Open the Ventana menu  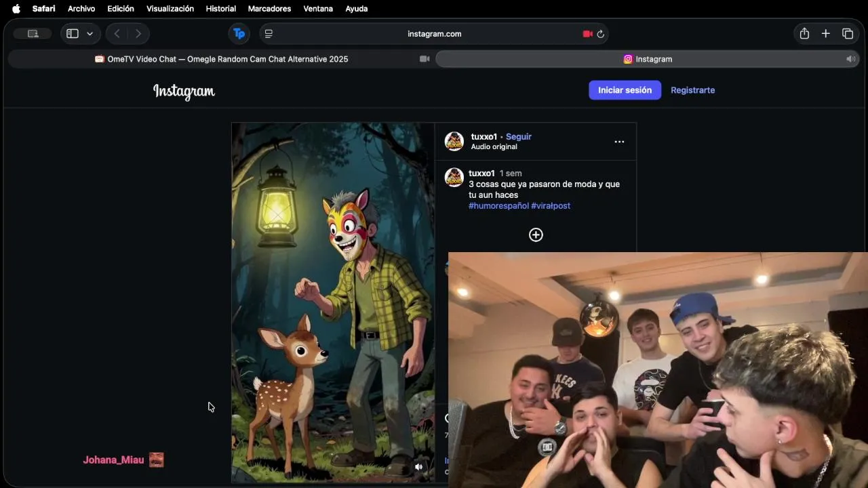point(318,9)
